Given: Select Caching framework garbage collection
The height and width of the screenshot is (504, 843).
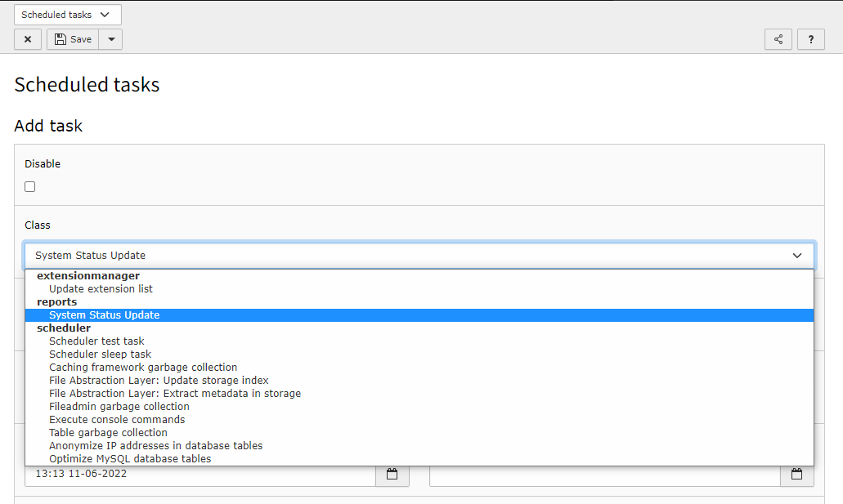Looking at the screenshot, I should click(x=143, y=368).
